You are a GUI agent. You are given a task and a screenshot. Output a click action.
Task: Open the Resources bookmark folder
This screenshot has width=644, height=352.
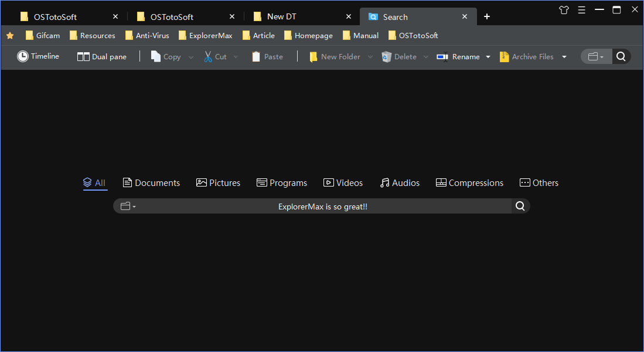pos(93,36)
